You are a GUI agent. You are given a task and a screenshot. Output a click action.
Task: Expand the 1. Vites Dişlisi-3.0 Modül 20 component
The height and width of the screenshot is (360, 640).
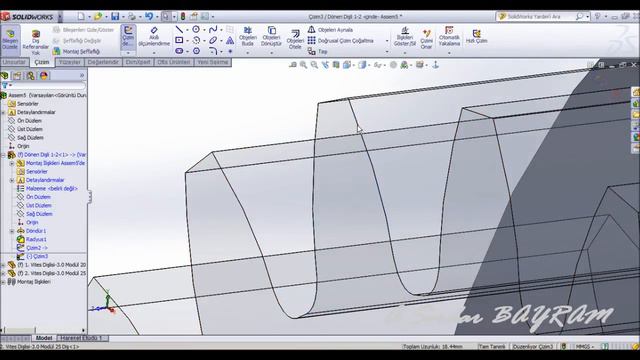click(3, 265)
